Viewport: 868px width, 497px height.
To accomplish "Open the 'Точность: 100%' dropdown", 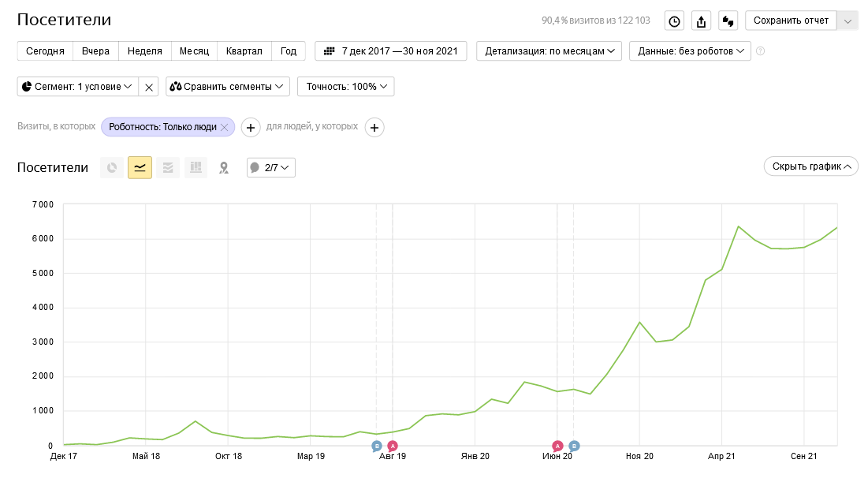I will click(345, 87).
